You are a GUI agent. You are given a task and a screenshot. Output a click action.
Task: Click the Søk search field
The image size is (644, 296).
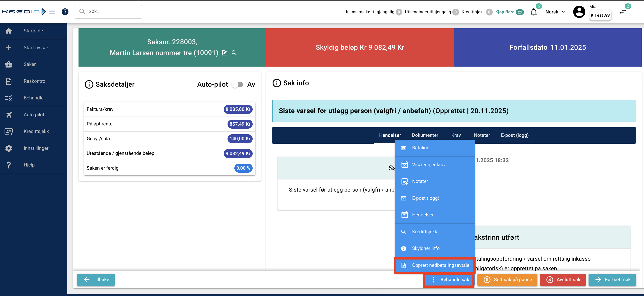coord(108,11)
